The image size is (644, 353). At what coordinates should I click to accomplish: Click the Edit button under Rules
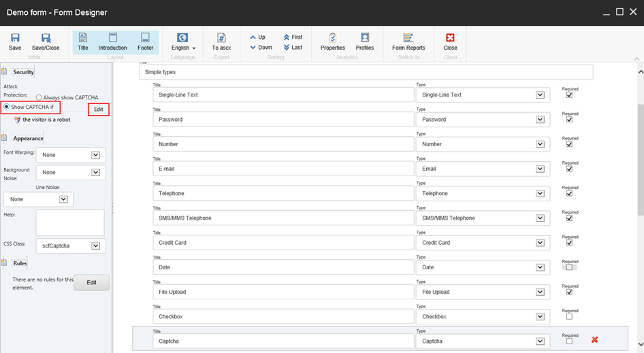[91, 282]
